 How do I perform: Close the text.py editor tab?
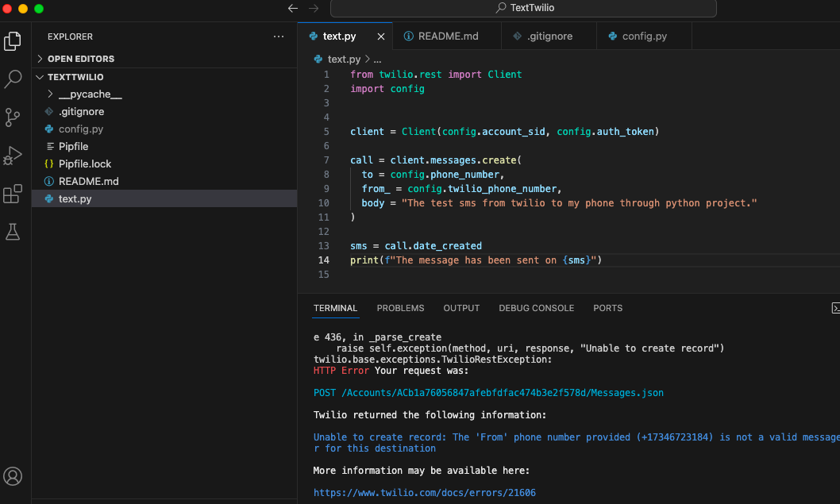381,37
